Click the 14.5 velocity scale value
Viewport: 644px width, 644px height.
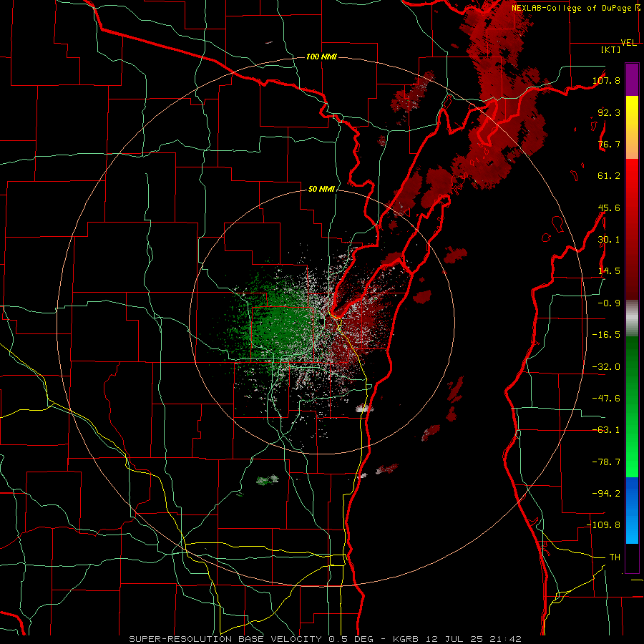pos(609,271)
